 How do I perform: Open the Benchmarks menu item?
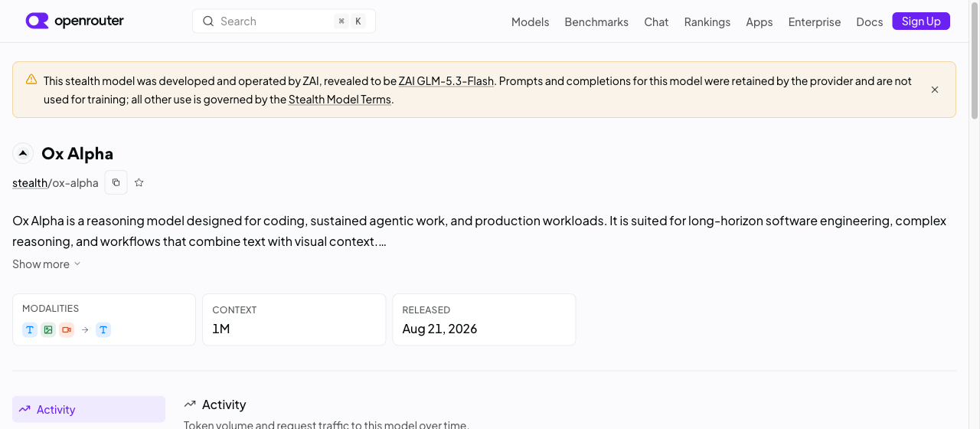[x=596, y=21]
